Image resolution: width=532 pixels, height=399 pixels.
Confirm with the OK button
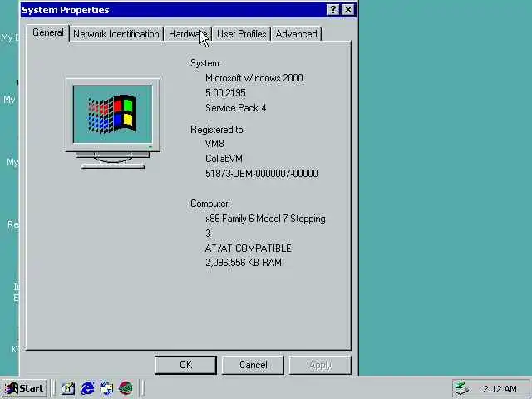tap(185, 365)
